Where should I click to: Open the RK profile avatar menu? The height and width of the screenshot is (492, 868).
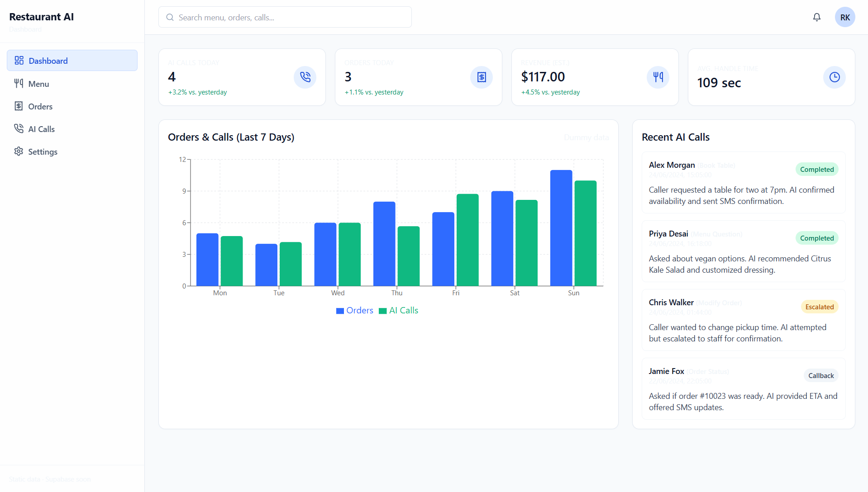[844, 17]
